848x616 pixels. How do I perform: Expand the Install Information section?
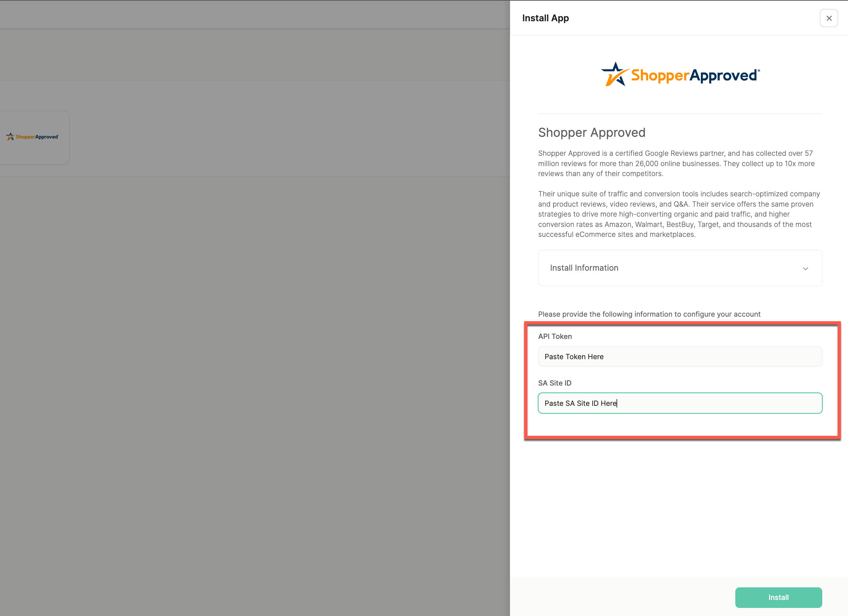click(680, 268)
